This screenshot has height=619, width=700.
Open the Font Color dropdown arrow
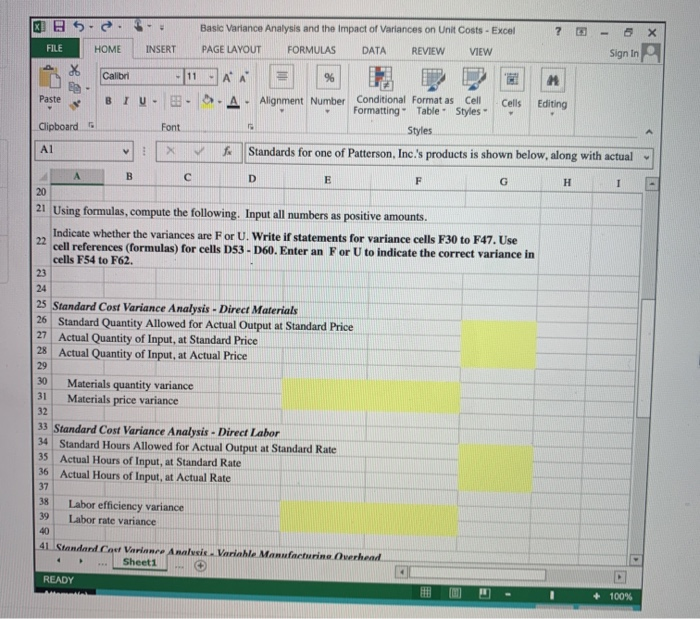[246, 102]
